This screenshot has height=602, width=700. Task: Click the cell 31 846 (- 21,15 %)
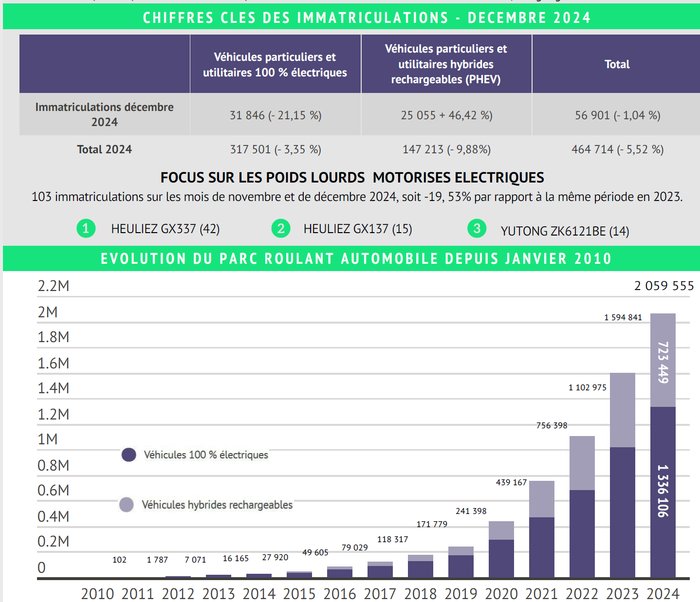point(276,115)
